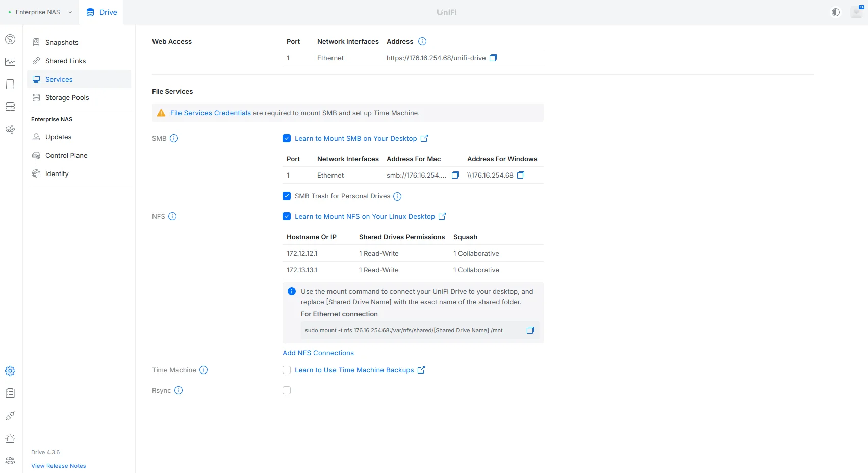Show info about Web Access Address

click(x=422, y=41)
